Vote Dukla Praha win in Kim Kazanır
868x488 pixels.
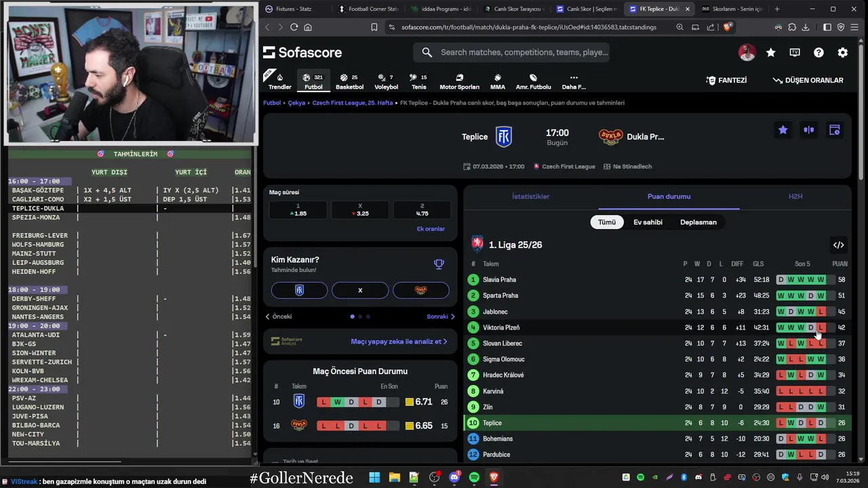click(420, 290)
